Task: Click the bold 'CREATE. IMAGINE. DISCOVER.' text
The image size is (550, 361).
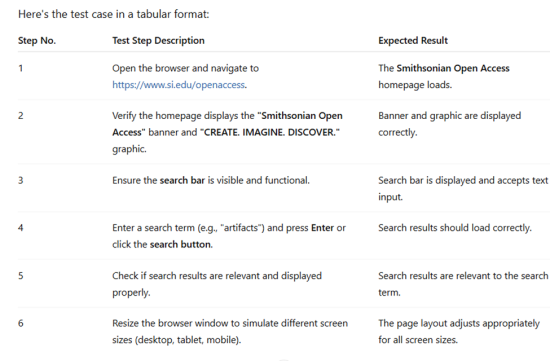Action: pyautogui.click(x=270, y=132)
